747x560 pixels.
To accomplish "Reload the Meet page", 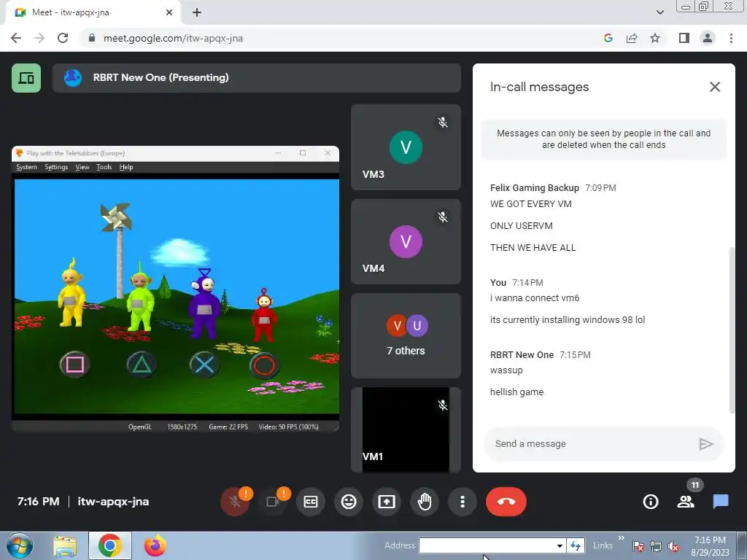I will pos(63,38).
